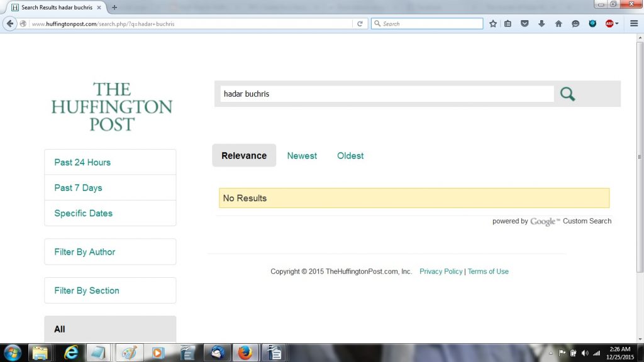Open the OpenOffice Writer taskbar icon
This screenshot has width=644, height=362.
coord(187,353)
